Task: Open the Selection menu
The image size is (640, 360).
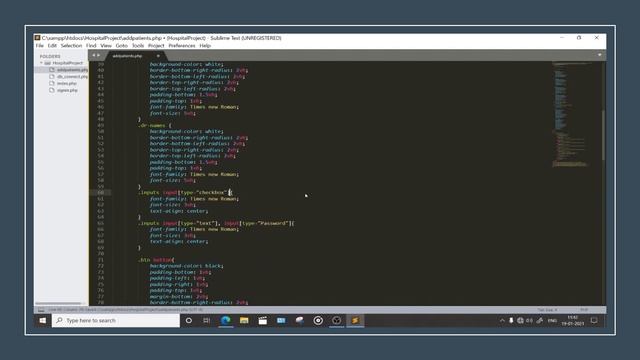Action: tap(71, 46)
